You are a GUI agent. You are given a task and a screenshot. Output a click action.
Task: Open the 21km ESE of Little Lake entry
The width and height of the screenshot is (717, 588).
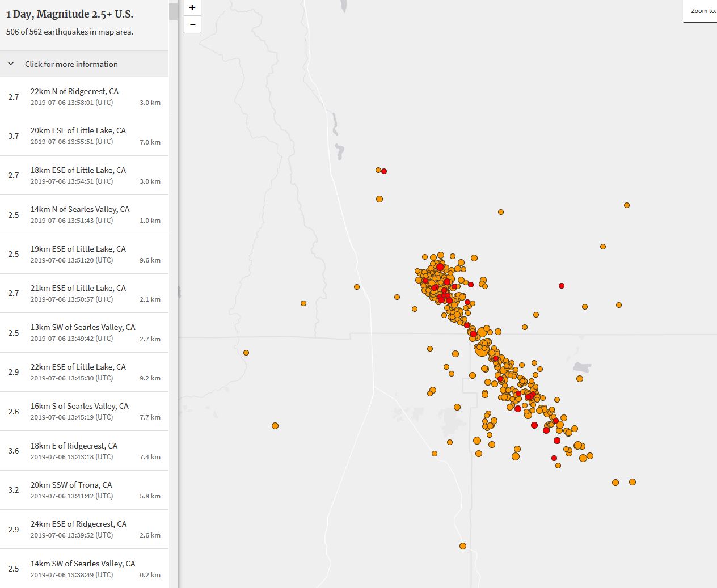84,293
